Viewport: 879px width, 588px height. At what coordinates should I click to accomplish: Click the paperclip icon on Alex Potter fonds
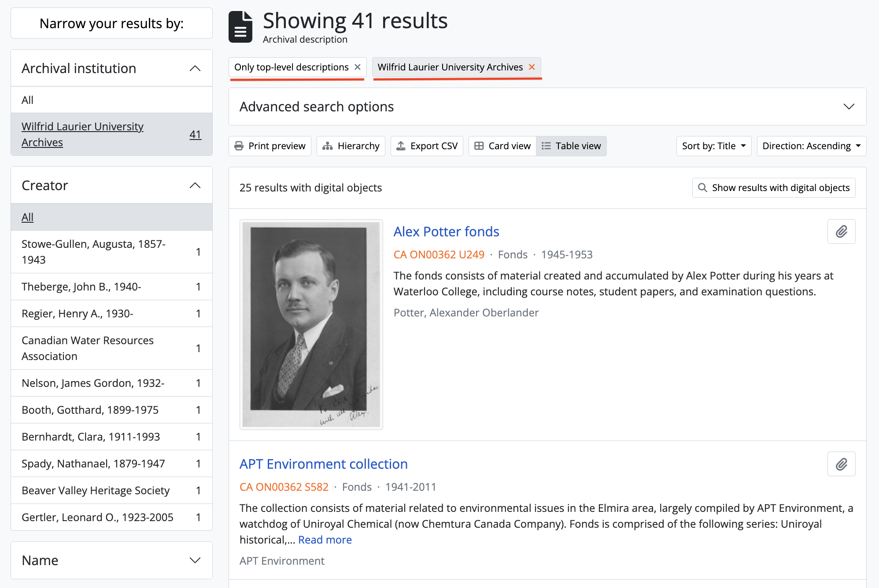point(841,232)
